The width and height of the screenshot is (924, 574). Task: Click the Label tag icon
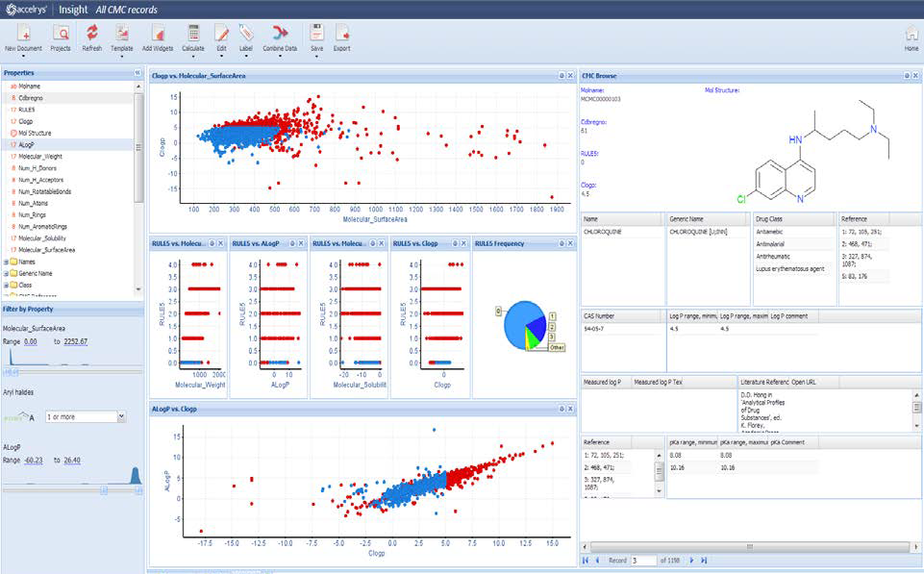[246, 33]
